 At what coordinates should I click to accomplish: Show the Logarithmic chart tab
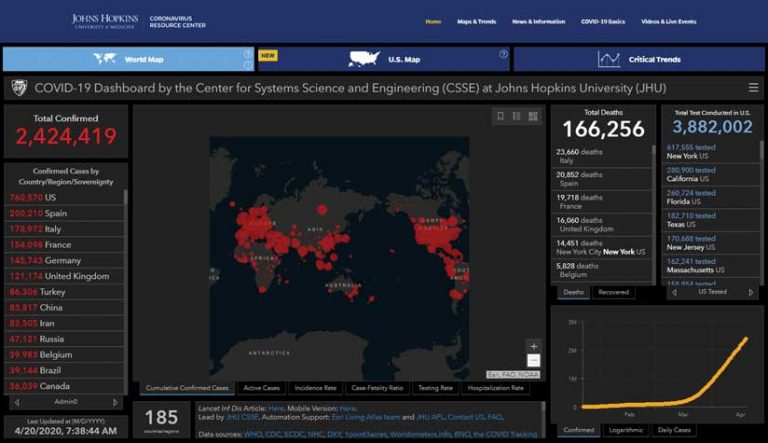pyautogui.click(x=626, y=430)
